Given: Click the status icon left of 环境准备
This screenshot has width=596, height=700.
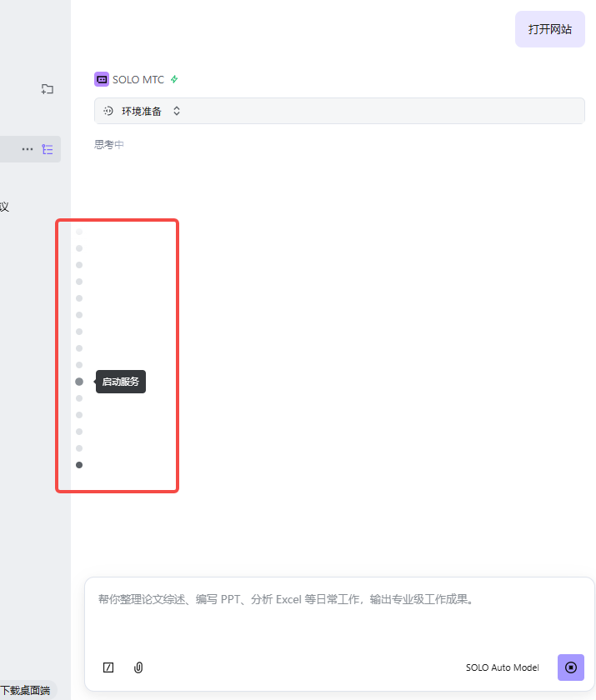Looking at the screenshot, I should click(x=108, y=111).
